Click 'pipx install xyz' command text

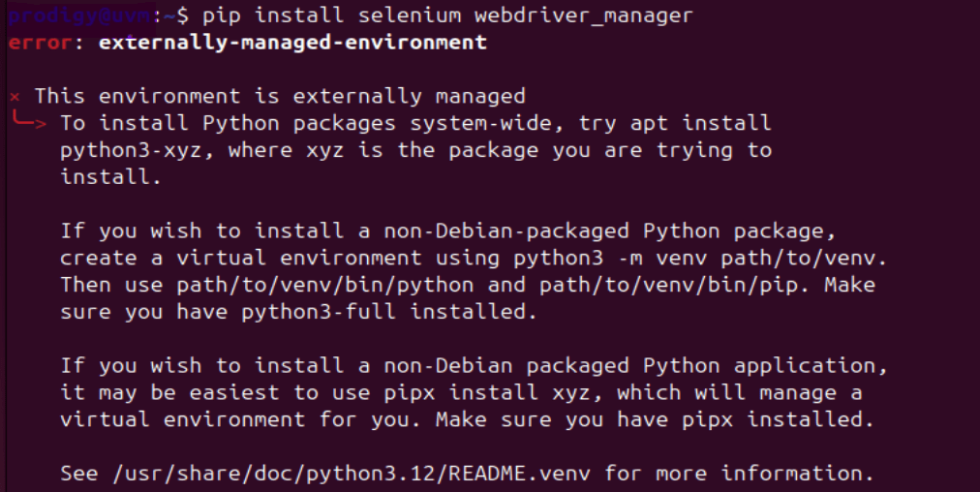click(493, 393)
